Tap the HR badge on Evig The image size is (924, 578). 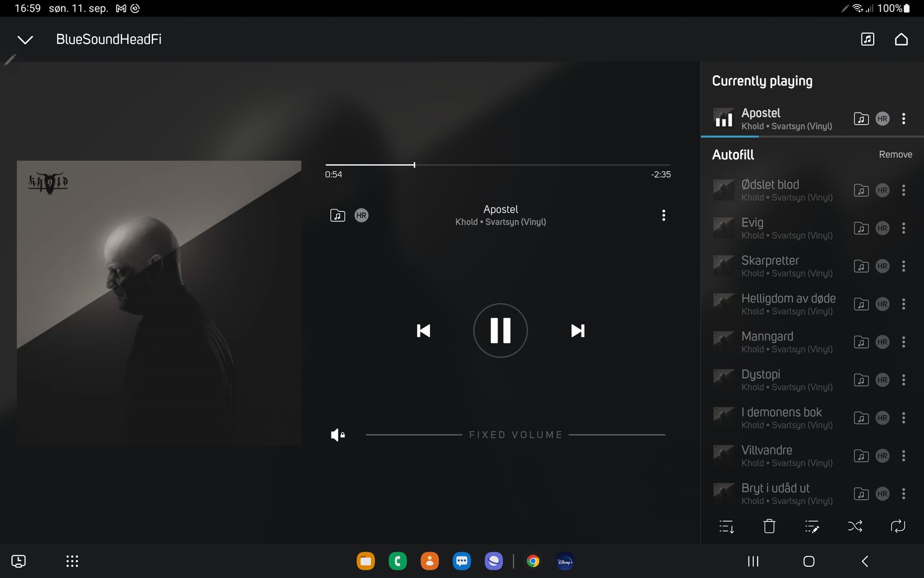pos(883,228)
